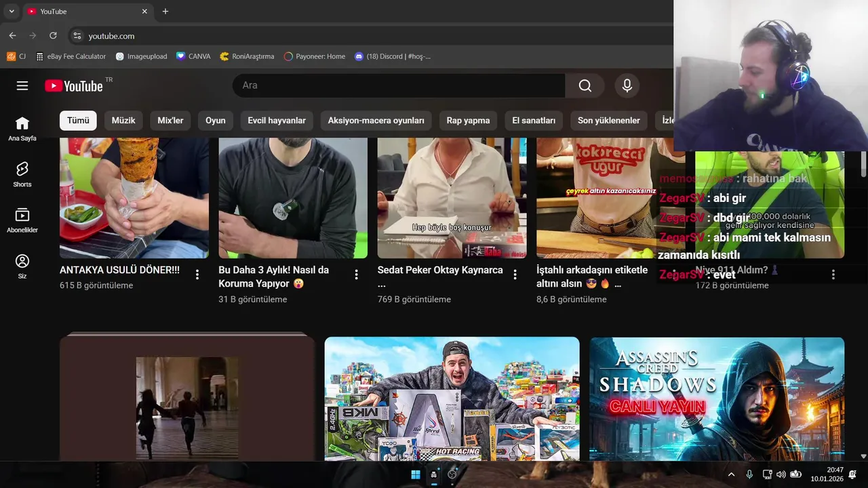The height and width of the screenshot is (488, 868).
Task: Open the YouTube hamburger guide menu
Action: coord(22,85)
